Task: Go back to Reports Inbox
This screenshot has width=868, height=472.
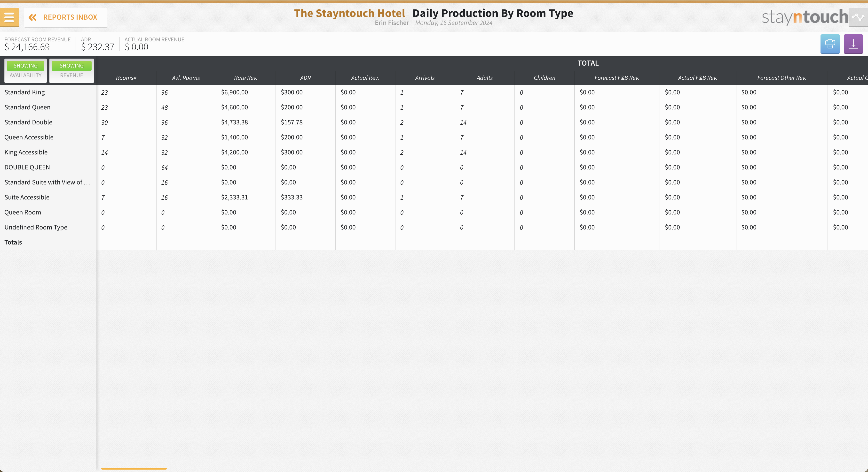Action: [x=70, y=17]
